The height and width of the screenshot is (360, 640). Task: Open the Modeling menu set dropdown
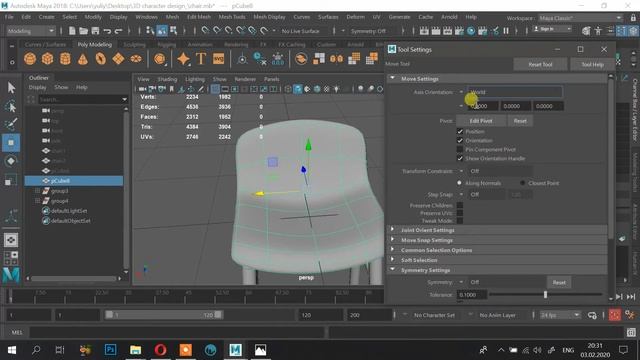[x=31, y=31]
